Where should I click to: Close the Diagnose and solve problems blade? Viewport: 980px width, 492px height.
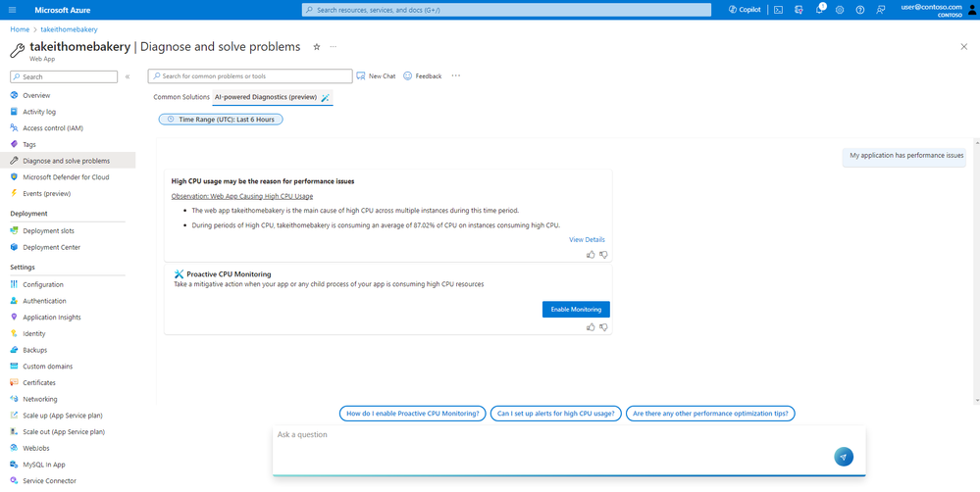(963, 47)
